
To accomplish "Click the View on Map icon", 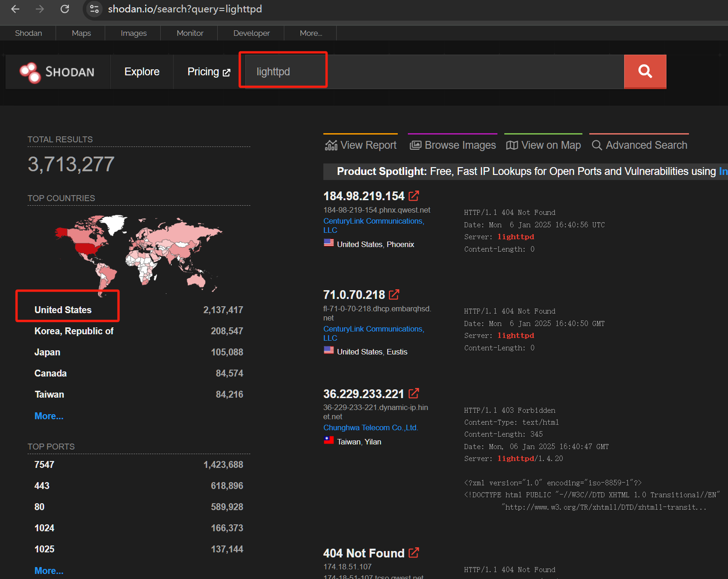I will click(512, 145).
